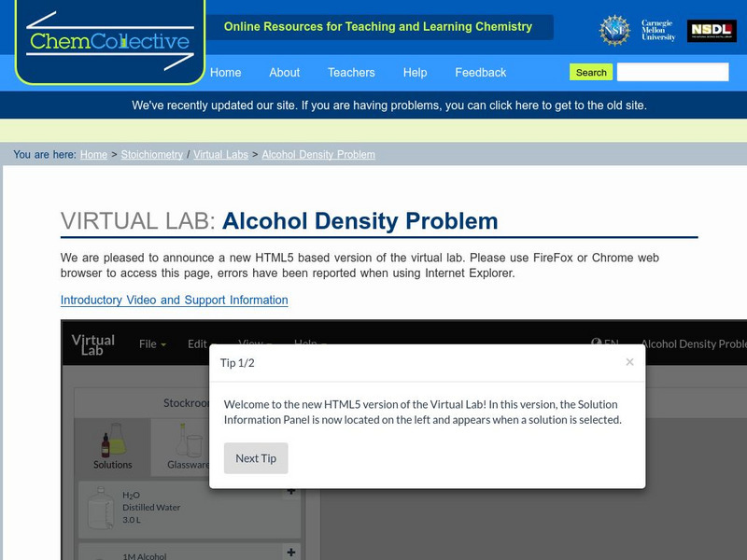This screenshot has width=747, height=560.
Task: Click the Next Tip button
Action: click(256, 458)
